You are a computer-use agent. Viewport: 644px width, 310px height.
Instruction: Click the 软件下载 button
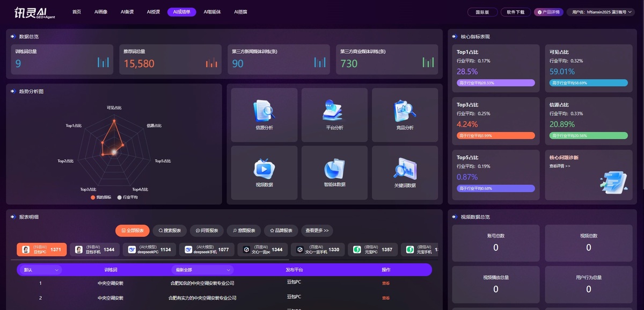[x=515, y=12]
